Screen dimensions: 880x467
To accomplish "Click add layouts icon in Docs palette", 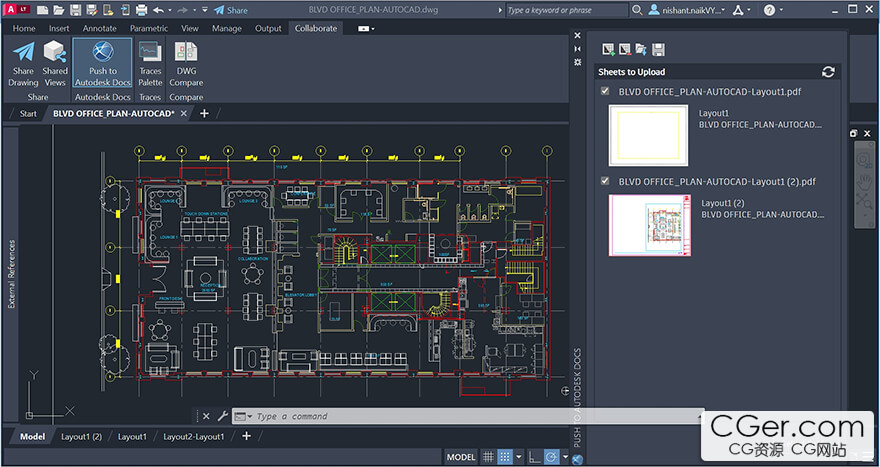I will [x=608, y=49].
